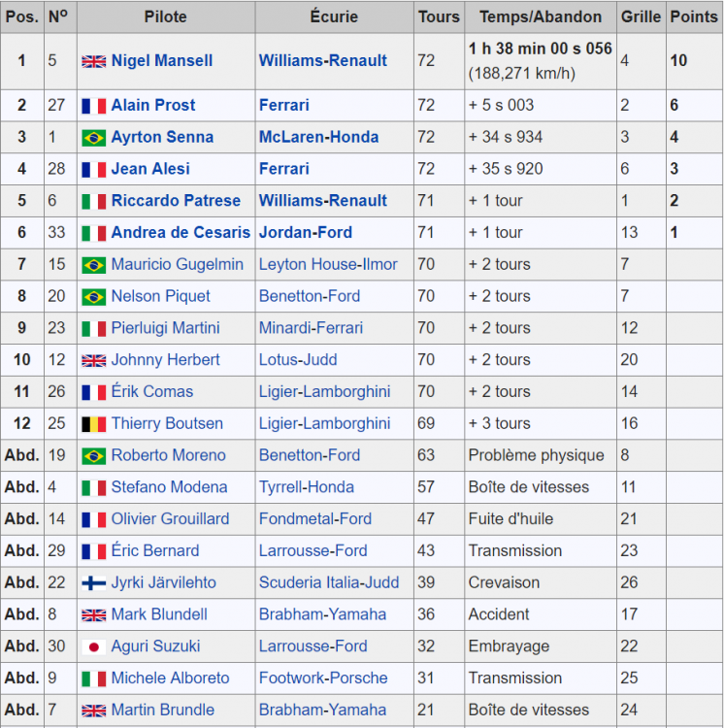Click the British flag beside Johnny Herbert
Viewport: 724px width, 728px height.
[x=94, y=361]
